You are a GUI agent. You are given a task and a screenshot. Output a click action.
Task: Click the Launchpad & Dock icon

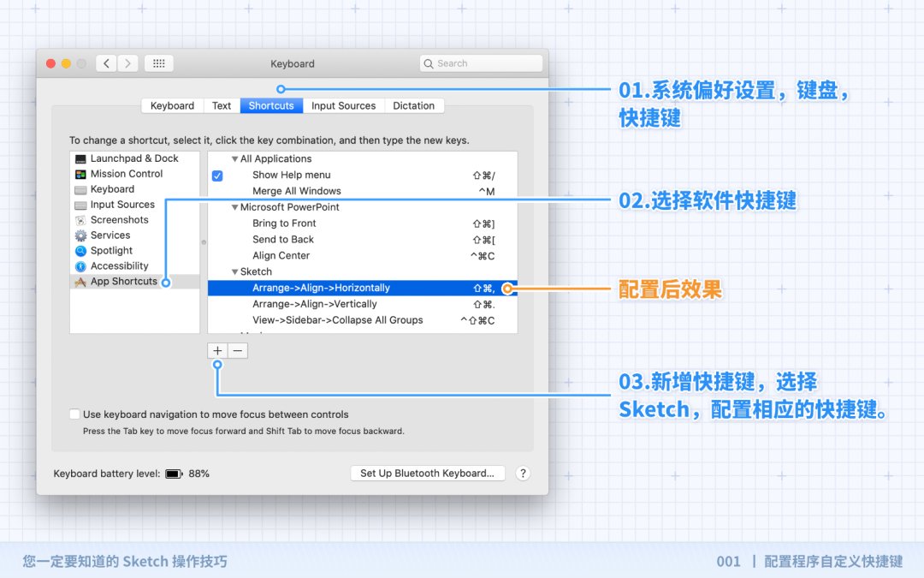(x=80, y=158)
